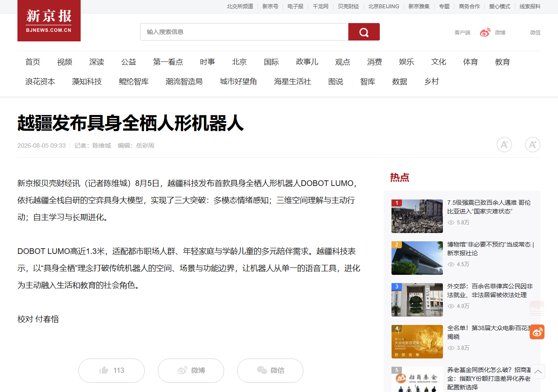
Task: Click the orange floating Weibo icon
Action: tap(537, 332)
